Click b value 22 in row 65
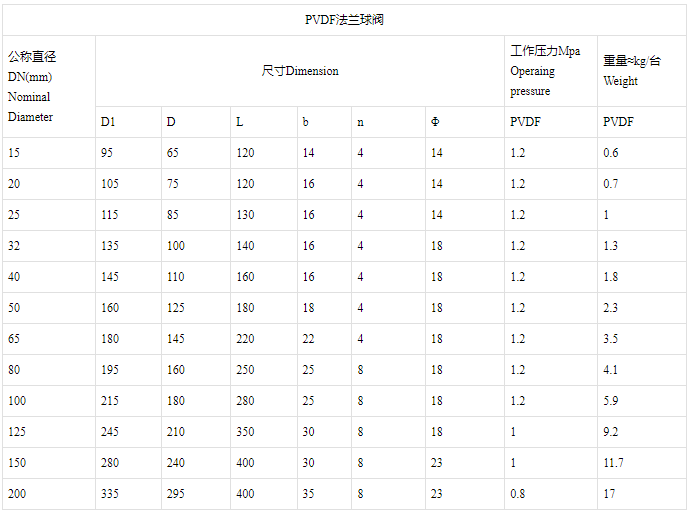Image resolution: width=690 pixels, height=513 pixels. (x=308, y=338)
